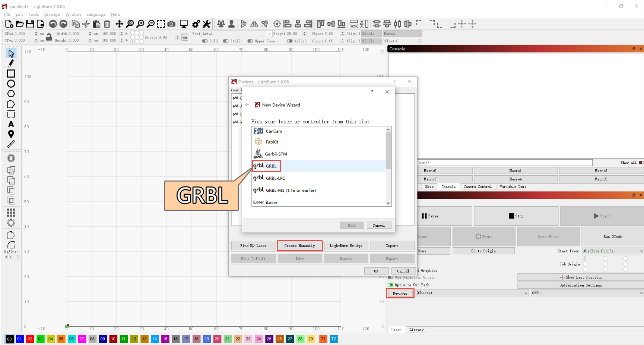Click Create Manually in Devices dialog
Screen dimensions: 644x345
tap(300, 245)
